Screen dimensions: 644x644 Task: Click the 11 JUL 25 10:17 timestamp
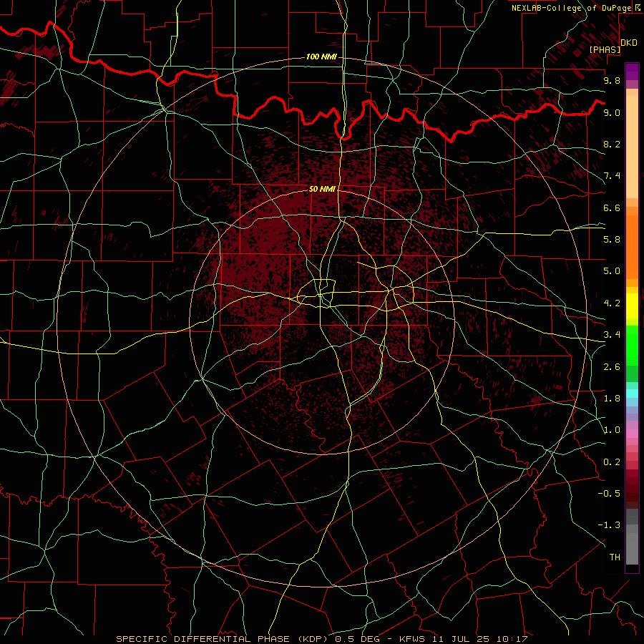[x=479, y=639]
